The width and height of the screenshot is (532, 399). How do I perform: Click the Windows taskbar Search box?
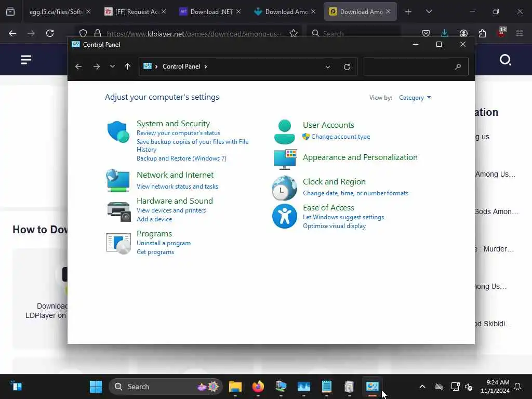pos(166,387)
